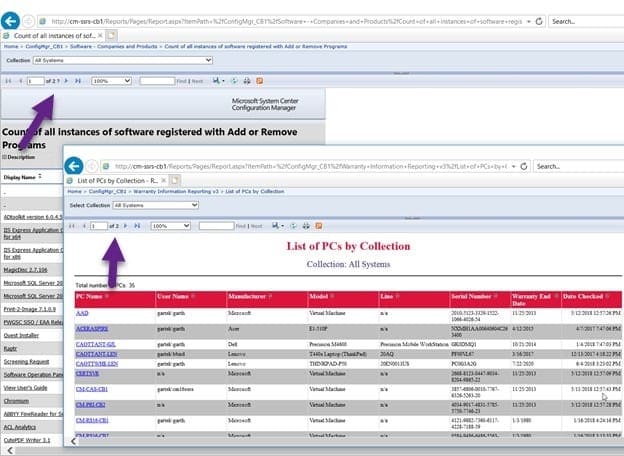Open the 'ACL Analytics' link in the back report

pyautogui.click(x=20, y=427)
